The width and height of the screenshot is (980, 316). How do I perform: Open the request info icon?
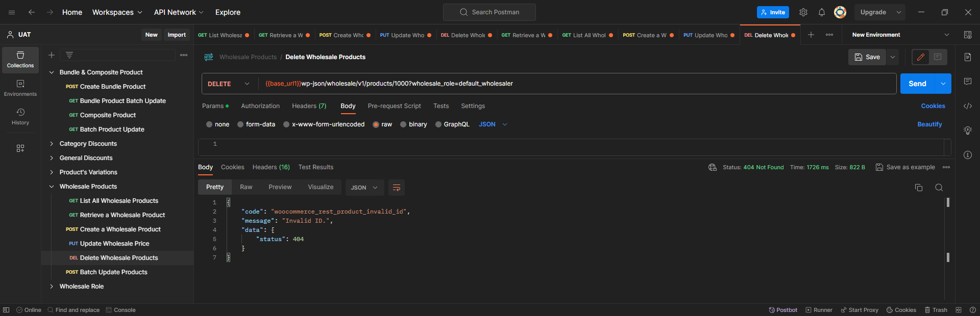(x=968, y=155)
